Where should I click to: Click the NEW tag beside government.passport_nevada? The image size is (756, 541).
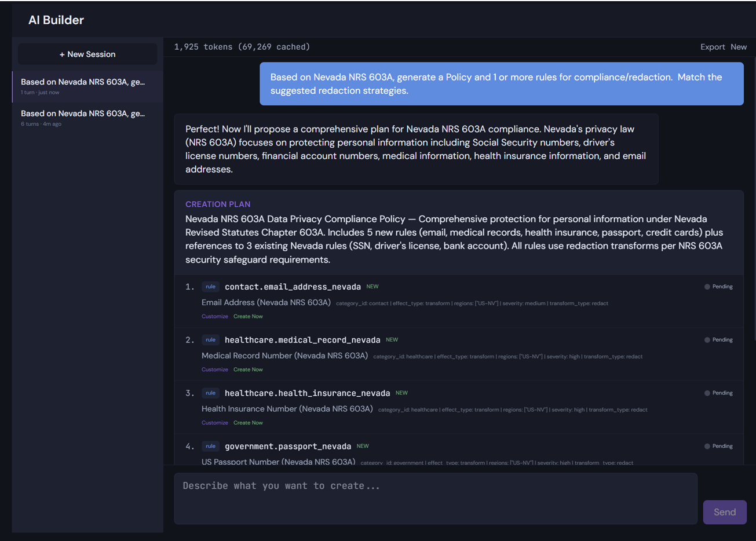pyautogui.click(x=363, y=447)
